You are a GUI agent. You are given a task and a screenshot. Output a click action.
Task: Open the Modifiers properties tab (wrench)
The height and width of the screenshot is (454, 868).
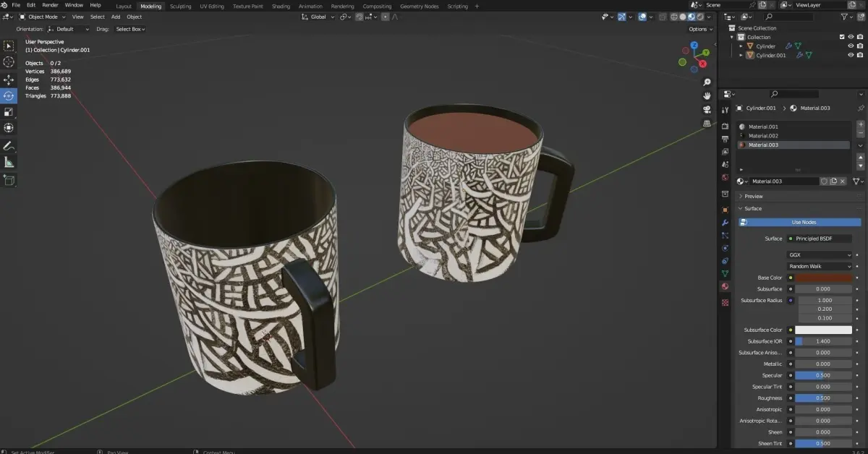tap(725, 223)
